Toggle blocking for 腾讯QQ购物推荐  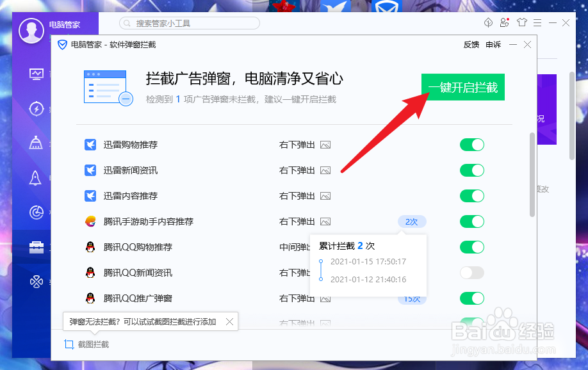[472, 247]
